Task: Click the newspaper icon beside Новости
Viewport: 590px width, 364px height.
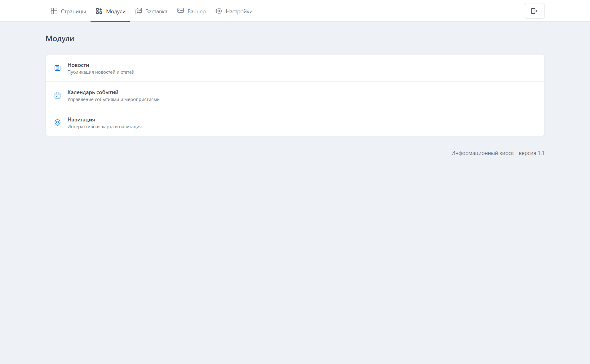Action: (x=57, y=68)
